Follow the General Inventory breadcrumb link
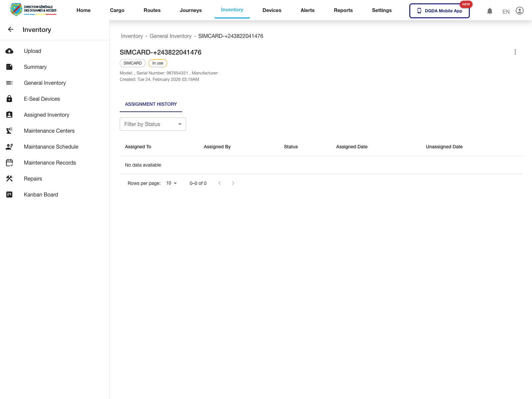Image resolution: width=532 pixels, height=399 pixels. (171, 36)
